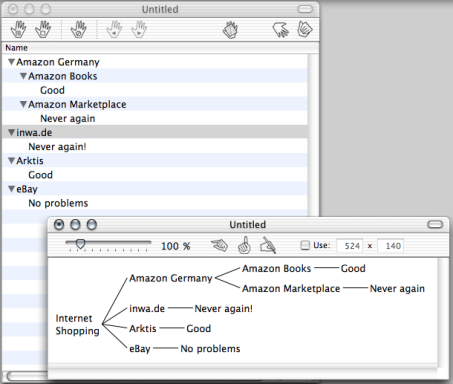453x384 pixels.
Task: Click the stacked-pages hand icon in toolbar
Action: pos(230,30)
